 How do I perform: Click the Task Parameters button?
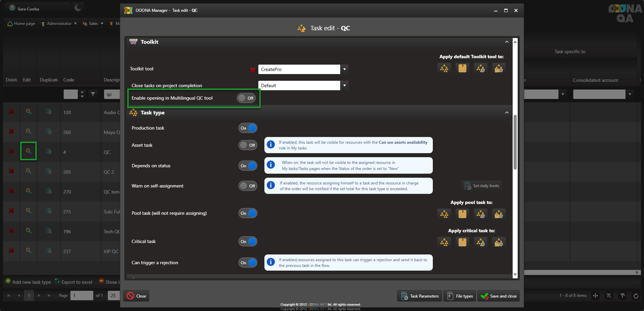point(420,296)
